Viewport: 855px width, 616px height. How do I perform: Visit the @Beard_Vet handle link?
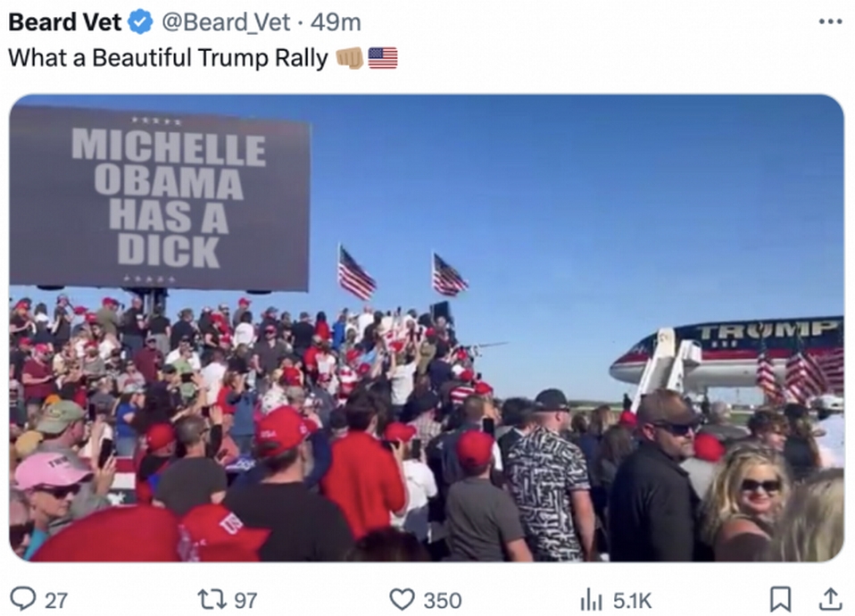coord(226,23)
